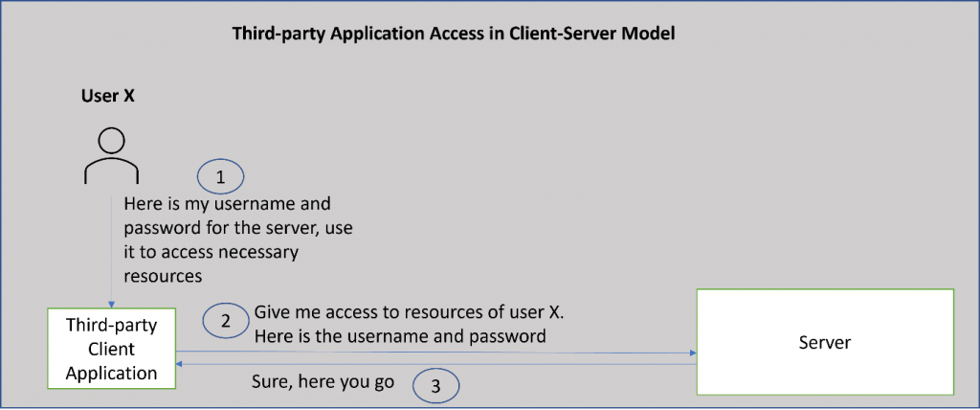Click the User X person icon
This screenshot has width=980, height=410.
pos(111,156)
